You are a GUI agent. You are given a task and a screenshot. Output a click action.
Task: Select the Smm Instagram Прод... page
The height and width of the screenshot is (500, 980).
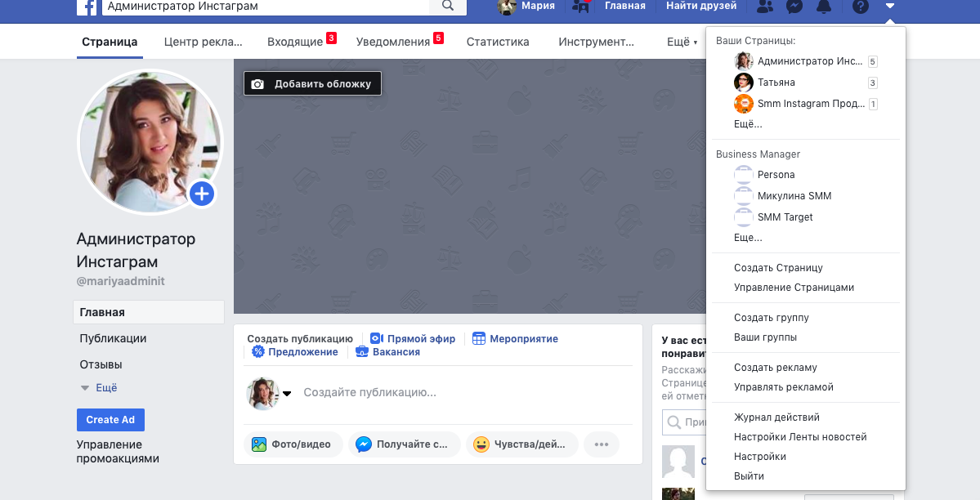[806, 104]
